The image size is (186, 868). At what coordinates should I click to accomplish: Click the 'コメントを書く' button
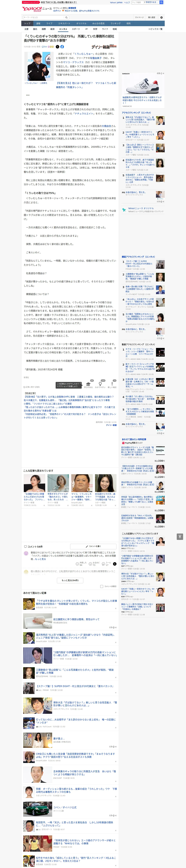[x=93, y=547]
